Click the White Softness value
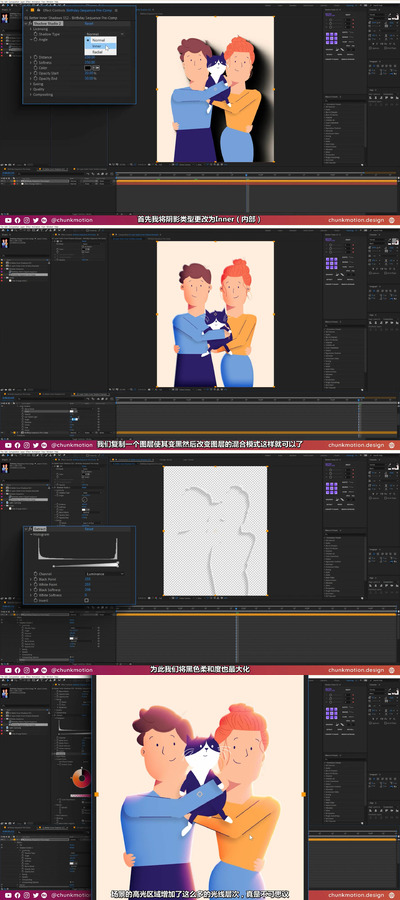Image resolution: width=400 pixels, height=900 pixels. click(86, 595)
